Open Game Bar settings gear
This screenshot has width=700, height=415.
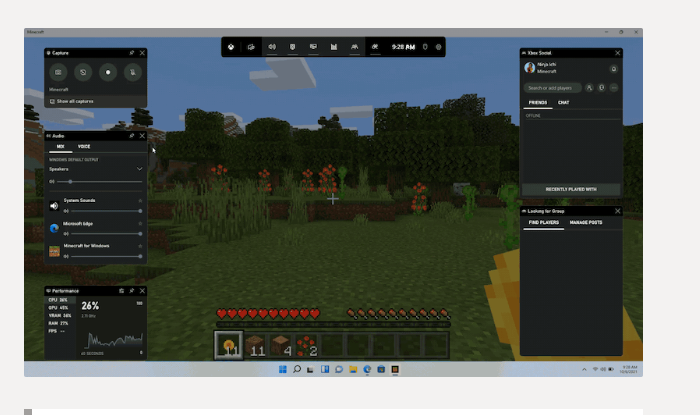coord(438,46)
